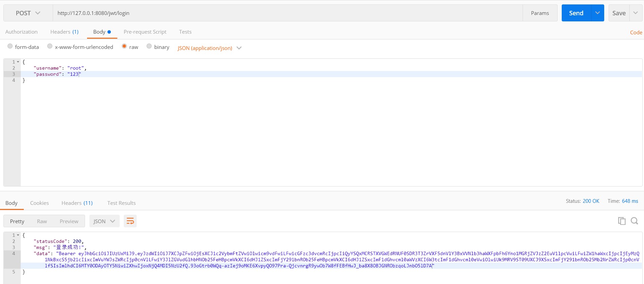Open response Headers (11) tab
Screen dimensions: 644x284
[77, 203]
